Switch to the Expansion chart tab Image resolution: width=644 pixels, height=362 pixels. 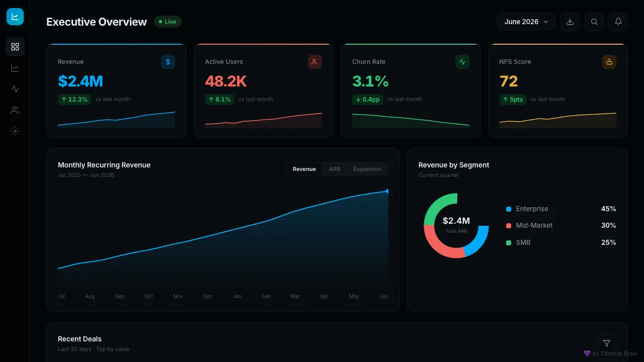coord(367,169)
